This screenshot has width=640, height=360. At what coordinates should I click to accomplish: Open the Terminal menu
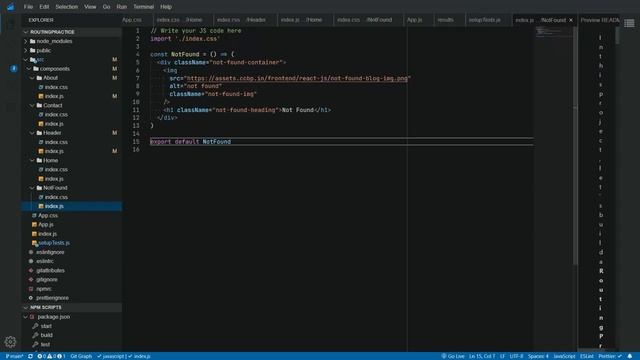pyautogui.click(x=144, y=7)
